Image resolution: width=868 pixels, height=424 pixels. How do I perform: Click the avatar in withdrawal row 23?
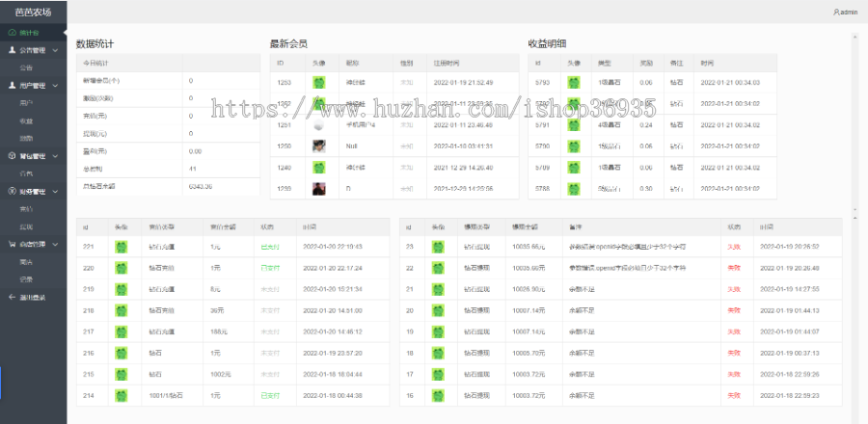(439, 247)
